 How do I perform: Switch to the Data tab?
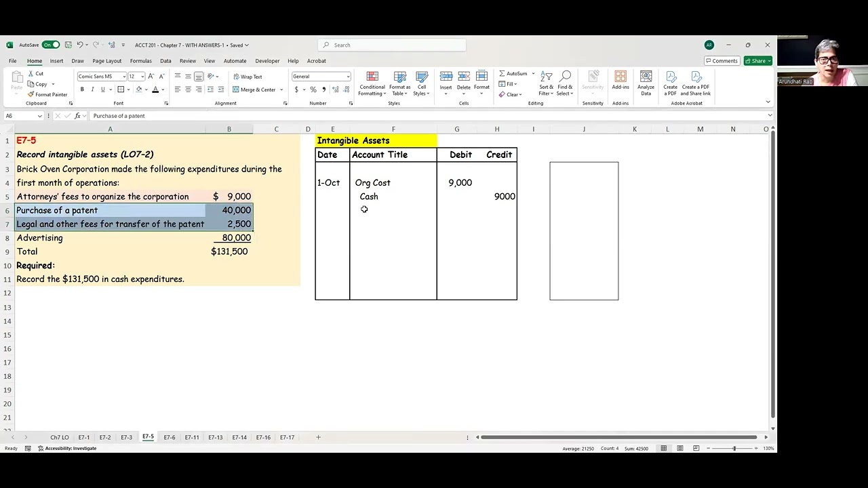coord(165,61)
